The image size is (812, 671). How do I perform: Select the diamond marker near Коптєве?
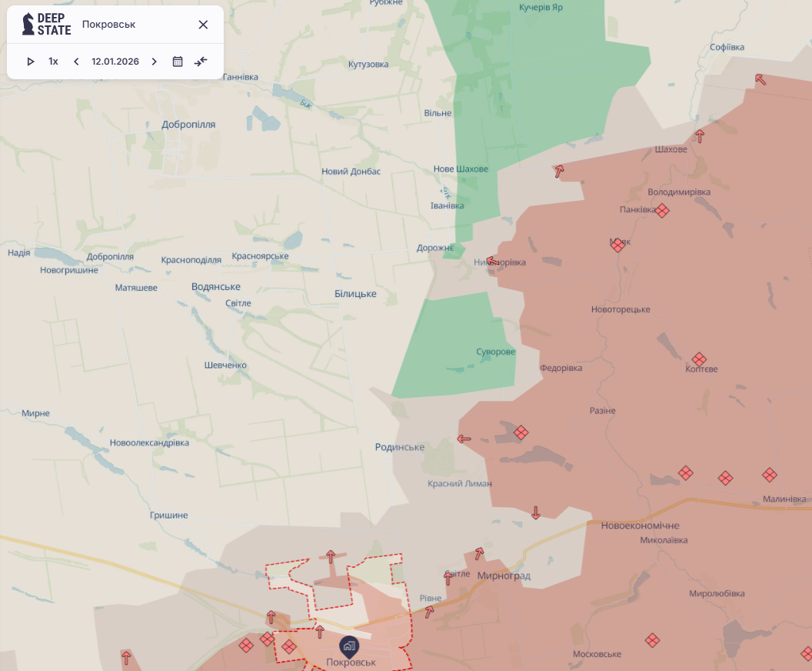click(x=699, y=359)
